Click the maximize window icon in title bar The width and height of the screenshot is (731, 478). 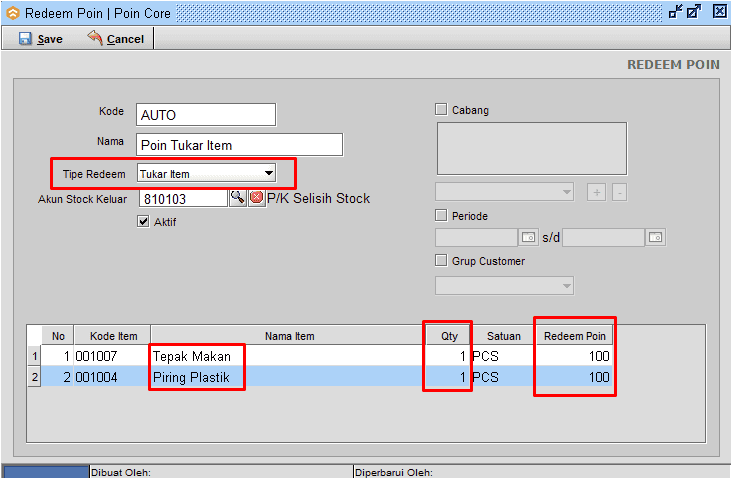click(695, 12)
